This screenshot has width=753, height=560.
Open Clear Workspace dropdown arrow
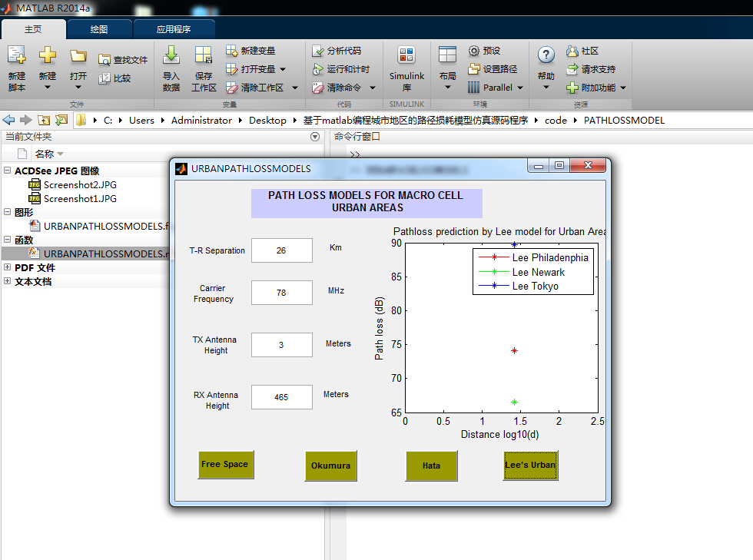[x=295, y=88]
